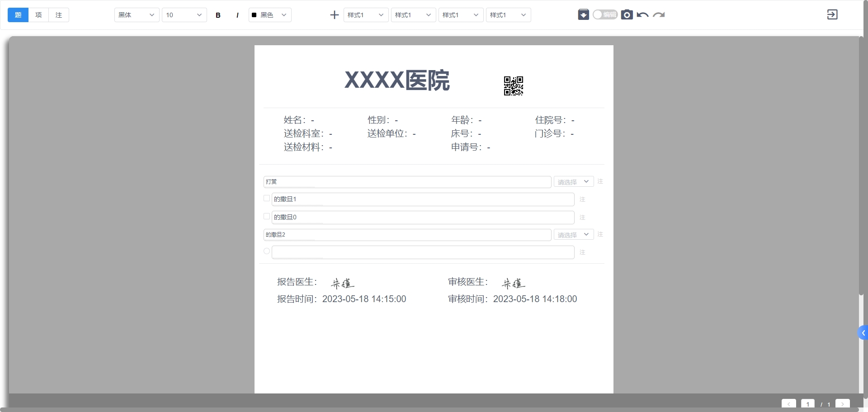Viewport: 868px width, 412px height.
Task: Click the exit icon at top right
Action: [832, 14]
